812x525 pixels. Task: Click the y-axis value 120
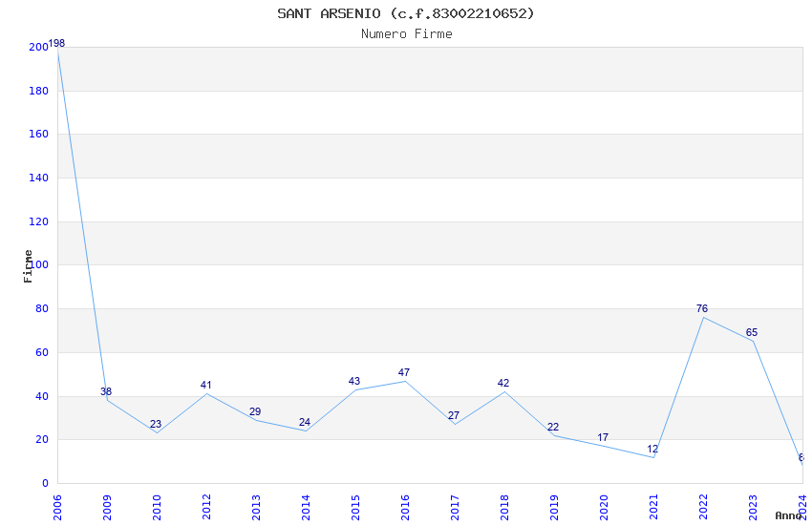[x=38, y=221]
